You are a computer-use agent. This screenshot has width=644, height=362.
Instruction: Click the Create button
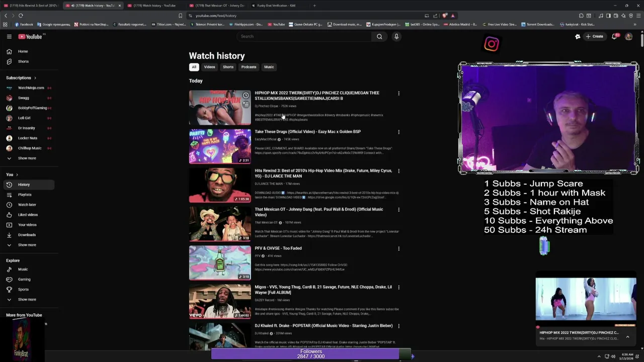tap(594, 36)
